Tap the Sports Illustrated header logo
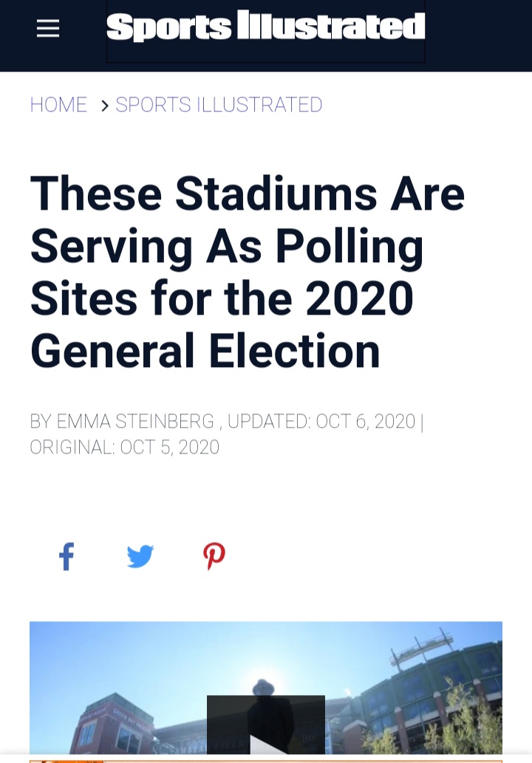The image size is (532, 763). click(x=266, y=27)
